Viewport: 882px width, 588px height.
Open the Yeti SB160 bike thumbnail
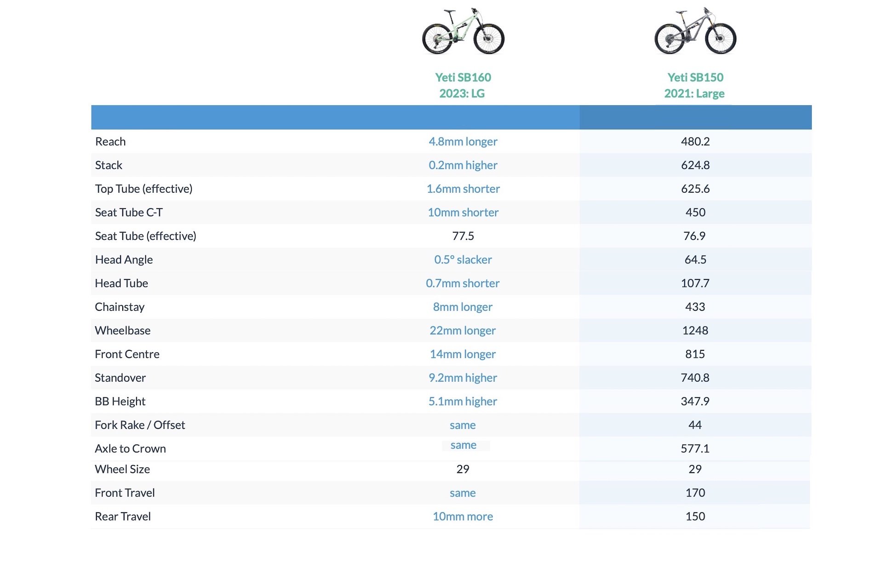click(463, 31)
